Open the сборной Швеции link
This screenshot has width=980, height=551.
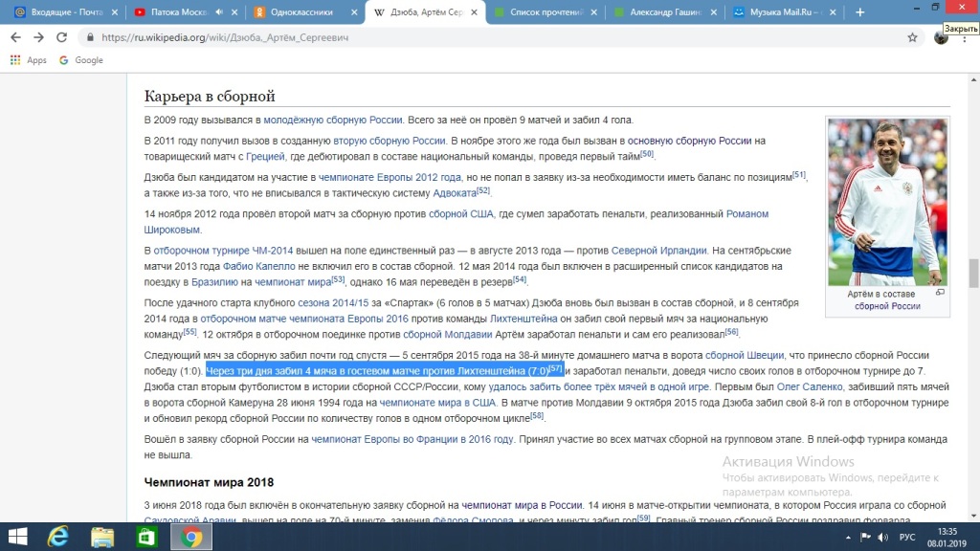(744, 356)
